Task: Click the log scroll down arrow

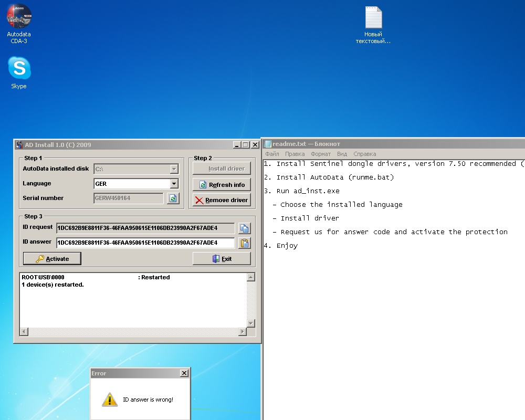Action: point(251,323)
